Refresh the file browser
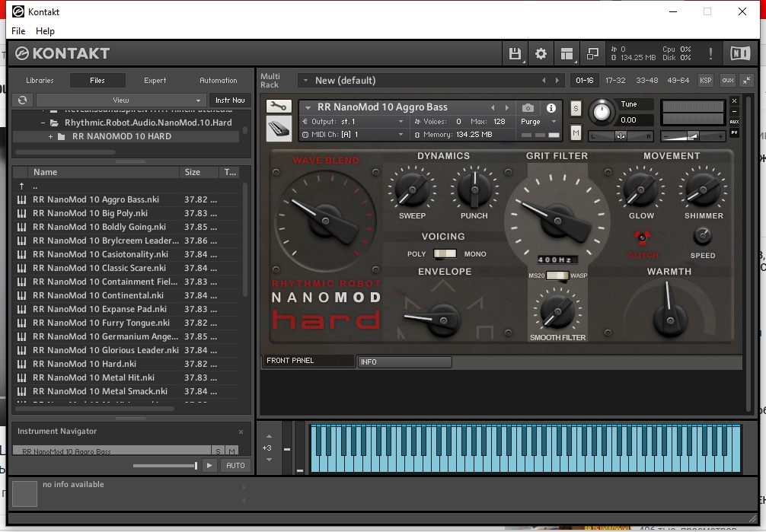Image resolution: width=766 pixels, height=532 pixels. 23,100
